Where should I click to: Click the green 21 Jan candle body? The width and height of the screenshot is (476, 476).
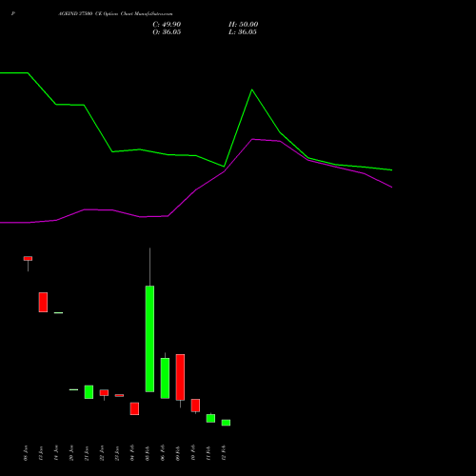coord(89,392)
